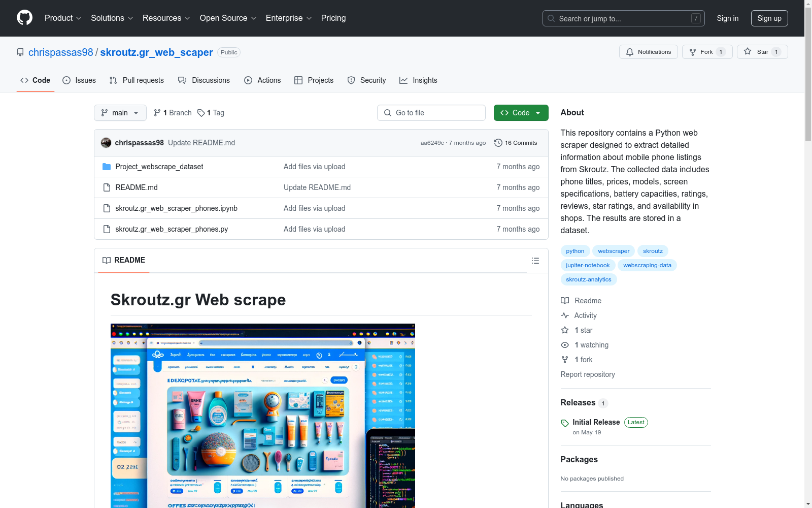View the 16 Commits history
Viewport: 812px width, 508px height.
point(516,143)
